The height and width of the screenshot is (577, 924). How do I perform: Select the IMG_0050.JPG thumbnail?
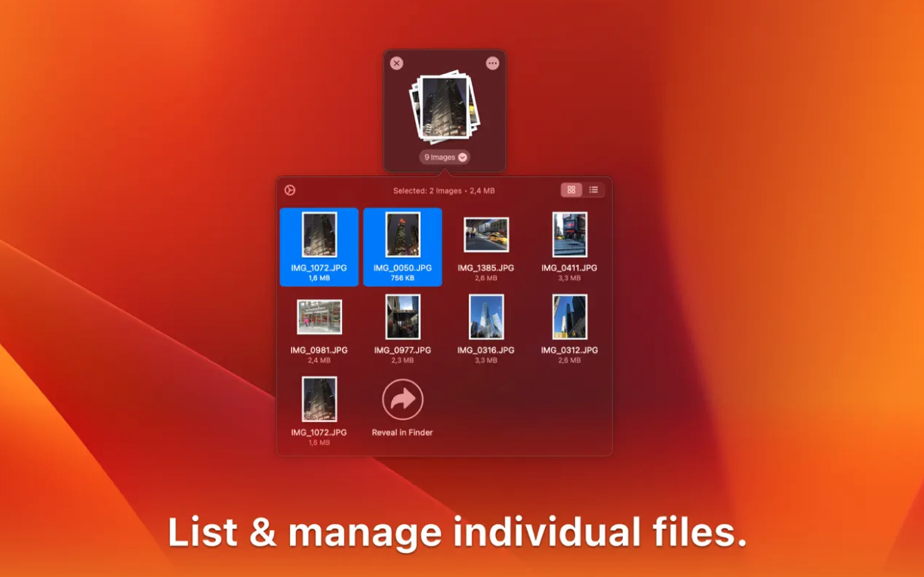(402, 235)
